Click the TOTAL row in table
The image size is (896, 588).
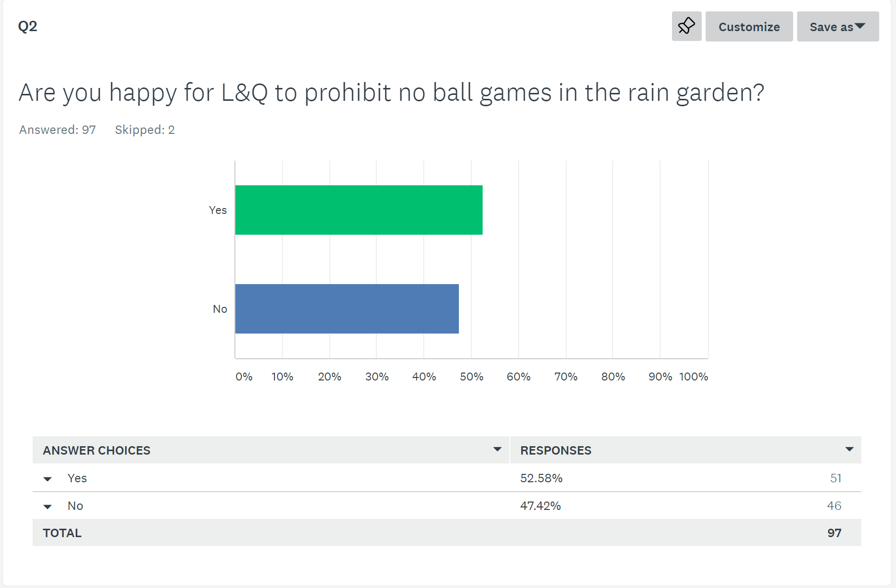pyautogui.click(x=62, y=533)
